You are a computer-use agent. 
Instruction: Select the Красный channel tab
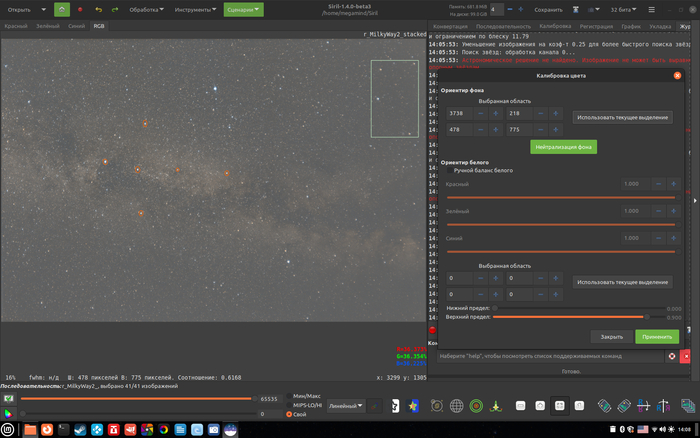16,25
